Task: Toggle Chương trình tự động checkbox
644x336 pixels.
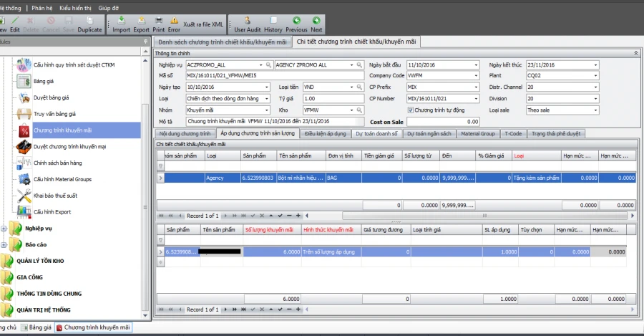Action: pos(410,110)
